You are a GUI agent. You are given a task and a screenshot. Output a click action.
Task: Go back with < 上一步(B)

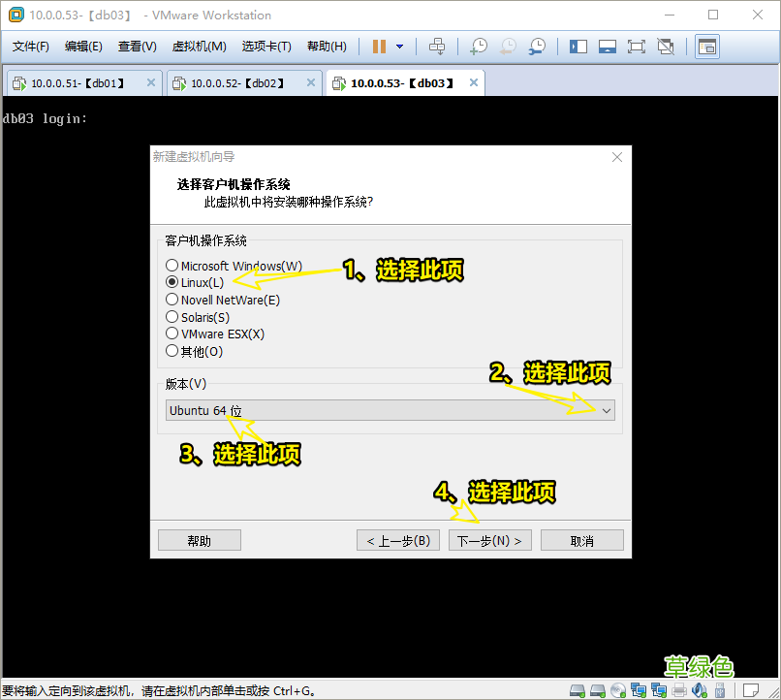pos(398,541)
